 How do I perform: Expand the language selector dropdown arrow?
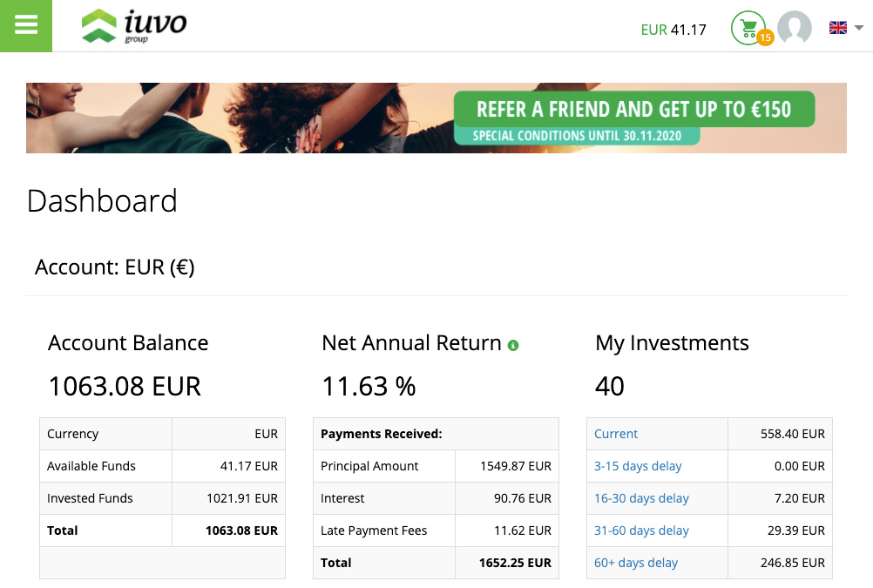click(x=856, y=29)
